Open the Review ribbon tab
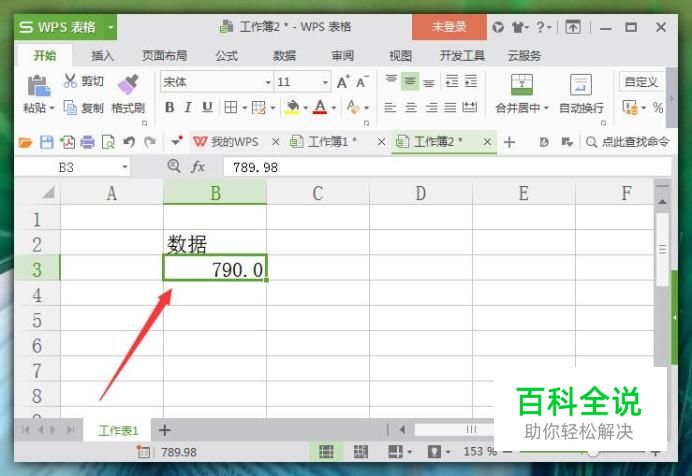Viewport: 692px width, 476px height. click(342, 56)
